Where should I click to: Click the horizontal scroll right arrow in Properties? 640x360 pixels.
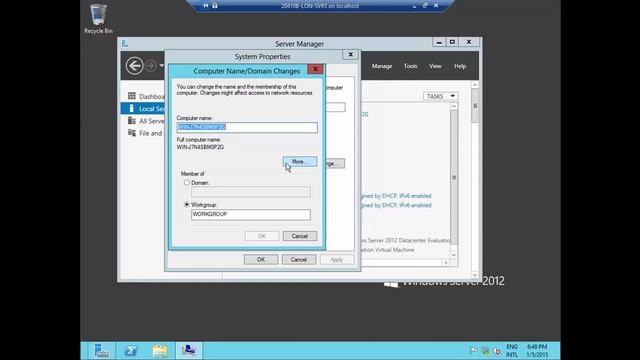446,263
